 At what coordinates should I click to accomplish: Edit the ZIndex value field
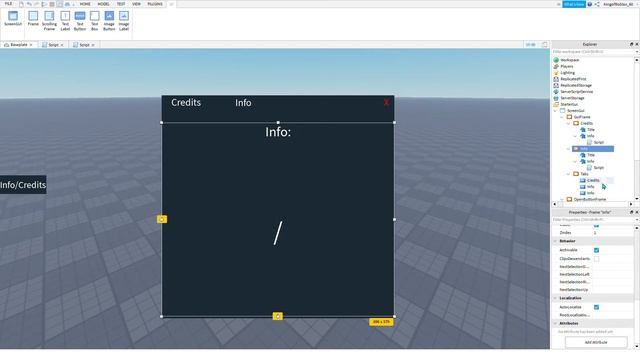coord(613,233)
